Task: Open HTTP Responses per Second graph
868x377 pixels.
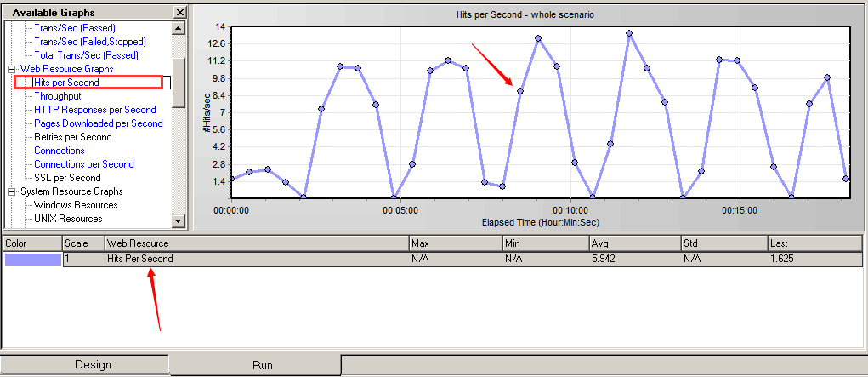Action: (94, 110)
